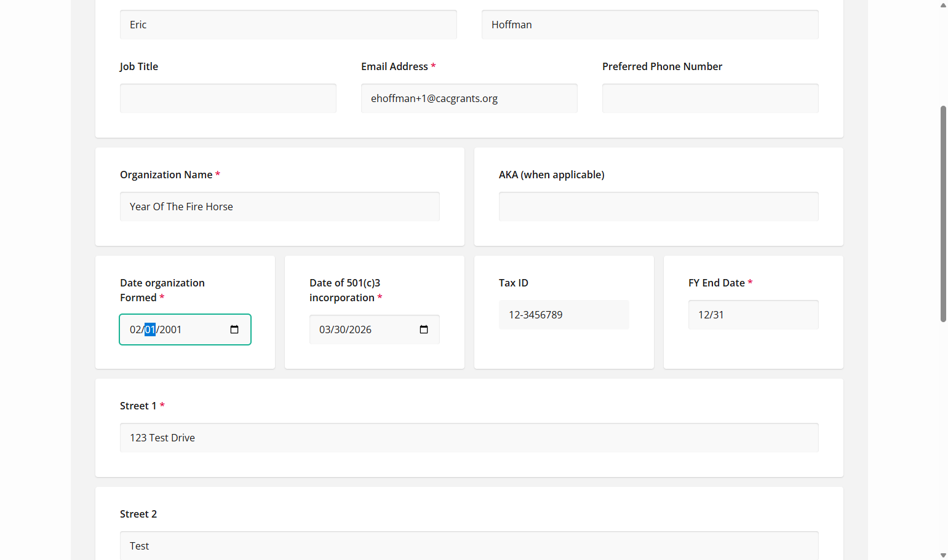Image resolution: width=948 pixels, height=560 pixels.
Task: Click the Preferred Phone Number label
Action: click(x=662, y=66)
